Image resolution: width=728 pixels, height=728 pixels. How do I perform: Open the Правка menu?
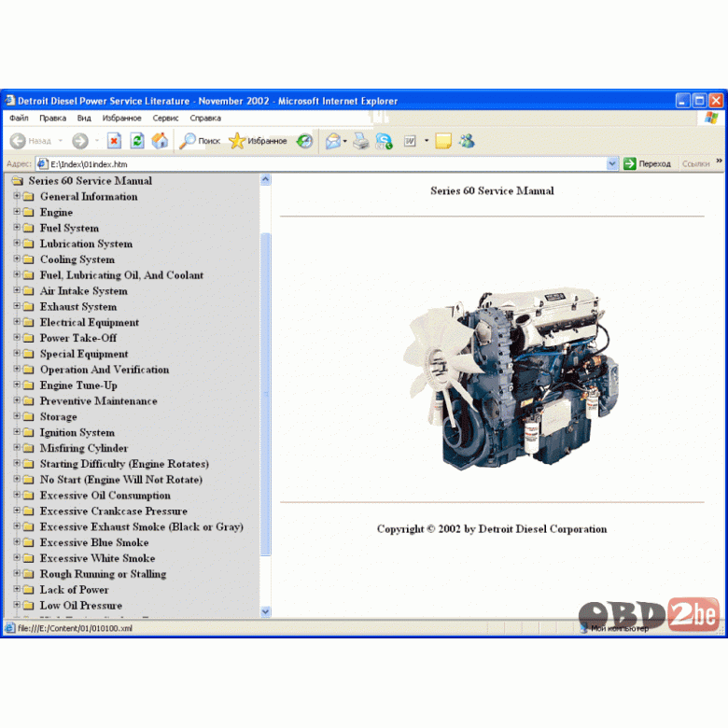coord(52,118)
